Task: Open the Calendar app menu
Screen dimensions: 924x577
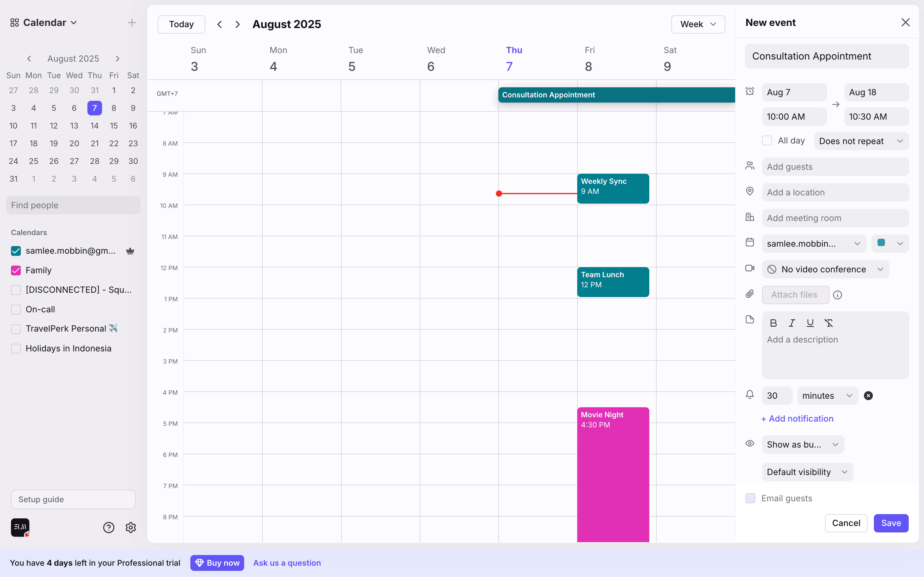Action: click(44, 23)
